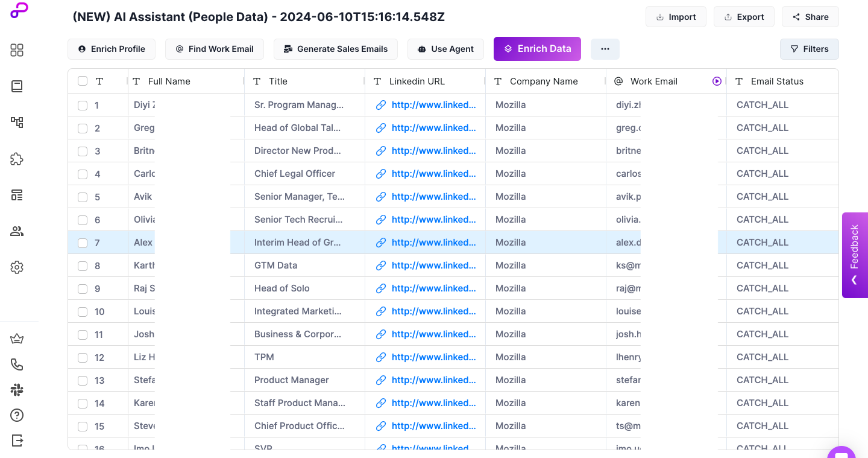Click the help question mark icon
This screenshot has width=868, height=458.
(x=17, y=415)
